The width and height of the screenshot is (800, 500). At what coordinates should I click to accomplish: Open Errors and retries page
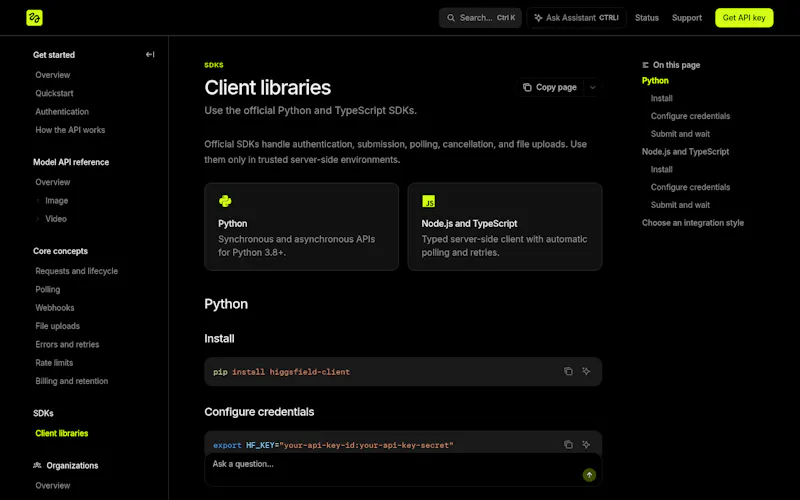(67, 344)
